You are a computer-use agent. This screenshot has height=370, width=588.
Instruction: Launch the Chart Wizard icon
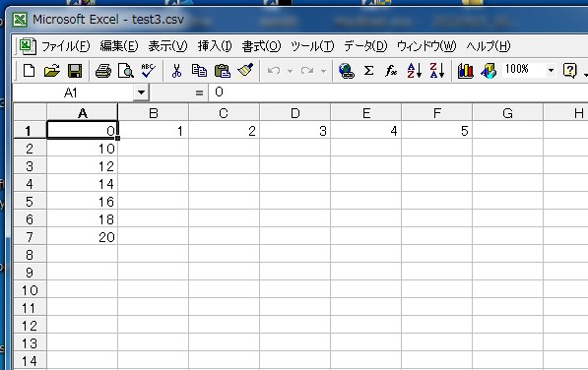click(x=465, y=71)
